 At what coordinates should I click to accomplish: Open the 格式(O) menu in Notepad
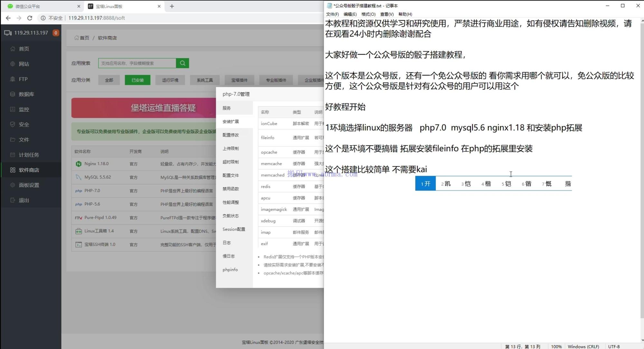(369, 14)
